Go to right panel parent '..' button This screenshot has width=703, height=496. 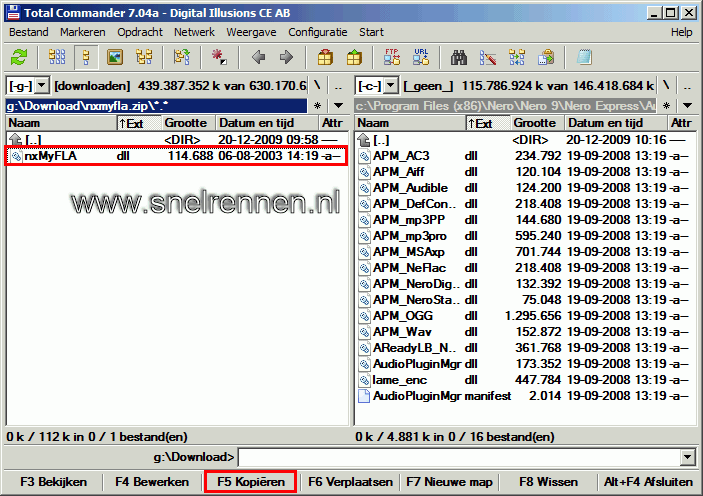[687, 85]
